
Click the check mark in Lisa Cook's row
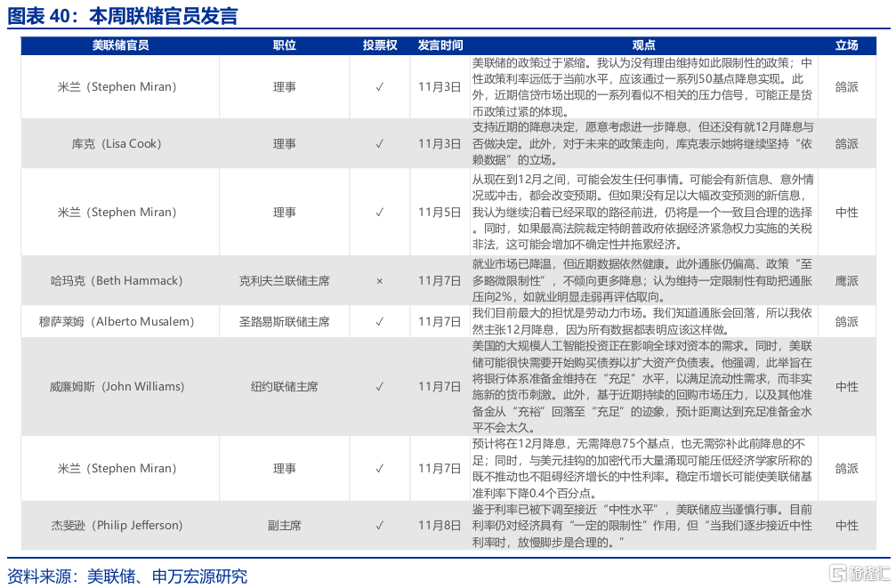pyautogui.click(x=380, y=144)
